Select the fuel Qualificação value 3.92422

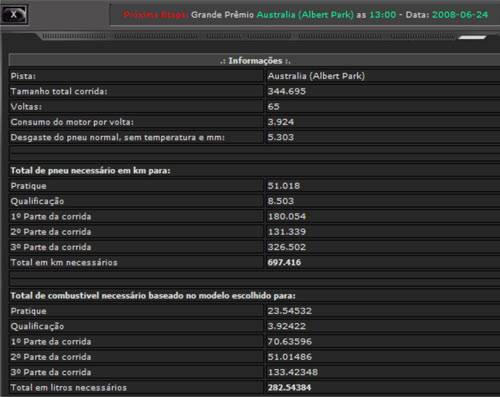(287, 326)
